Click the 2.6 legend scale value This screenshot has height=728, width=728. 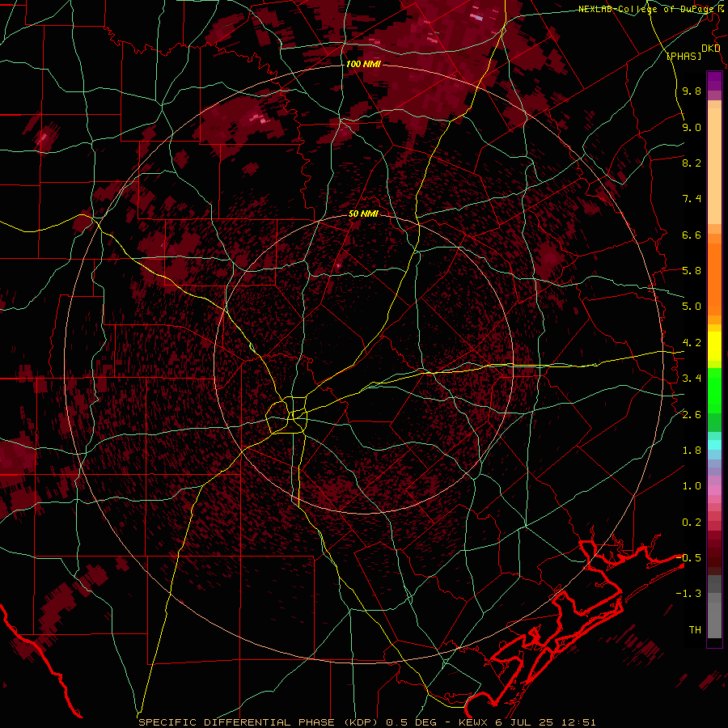click(x=692, y=415)
